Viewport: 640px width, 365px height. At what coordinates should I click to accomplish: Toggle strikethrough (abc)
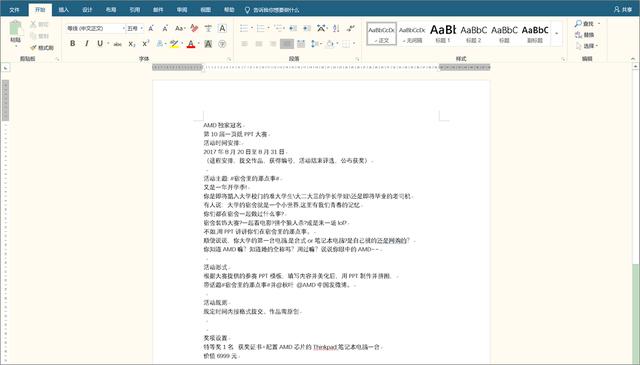click(x=118, y=44)
